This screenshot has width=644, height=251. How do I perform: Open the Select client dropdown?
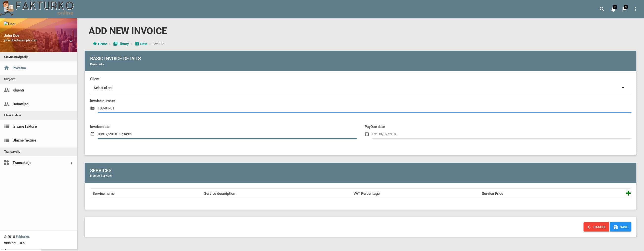point(360,88)
